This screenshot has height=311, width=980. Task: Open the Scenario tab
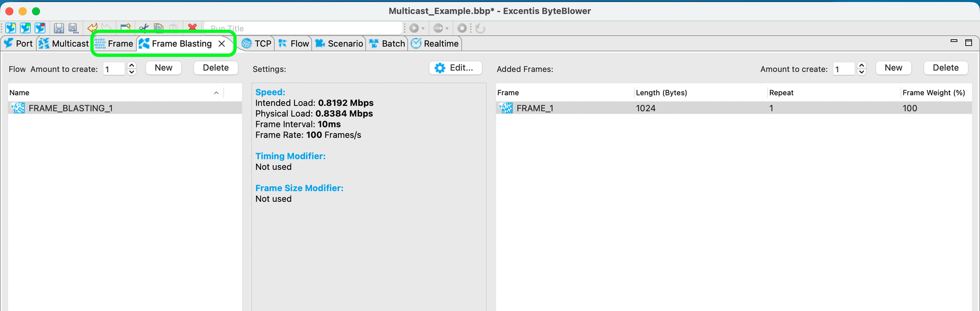pos(339,43)
